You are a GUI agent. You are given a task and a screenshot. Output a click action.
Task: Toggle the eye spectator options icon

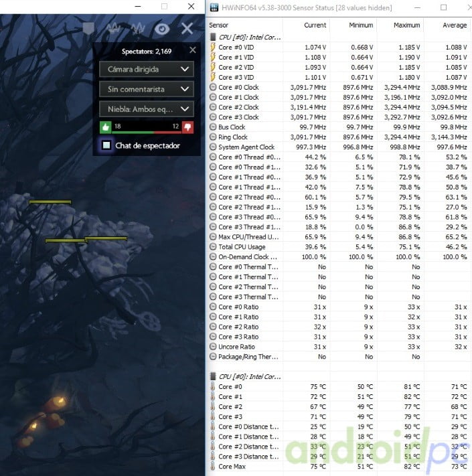[162, 29]
